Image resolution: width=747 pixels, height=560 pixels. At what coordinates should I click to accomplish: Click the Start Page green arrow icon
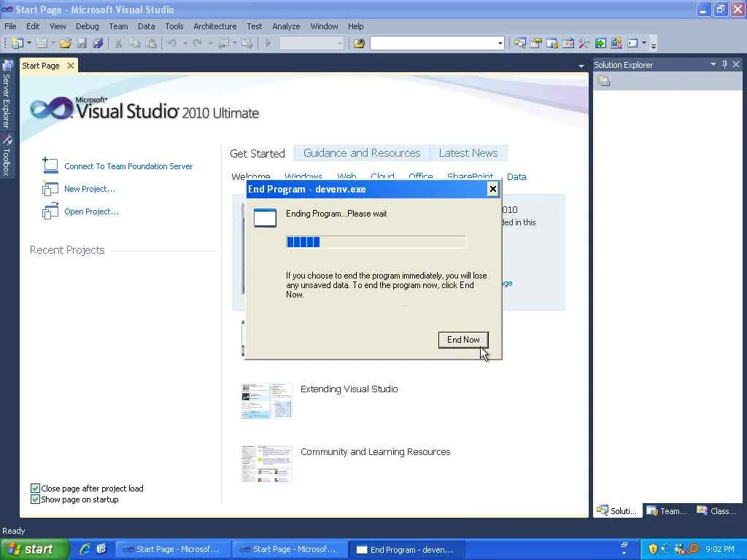(600, 43)
